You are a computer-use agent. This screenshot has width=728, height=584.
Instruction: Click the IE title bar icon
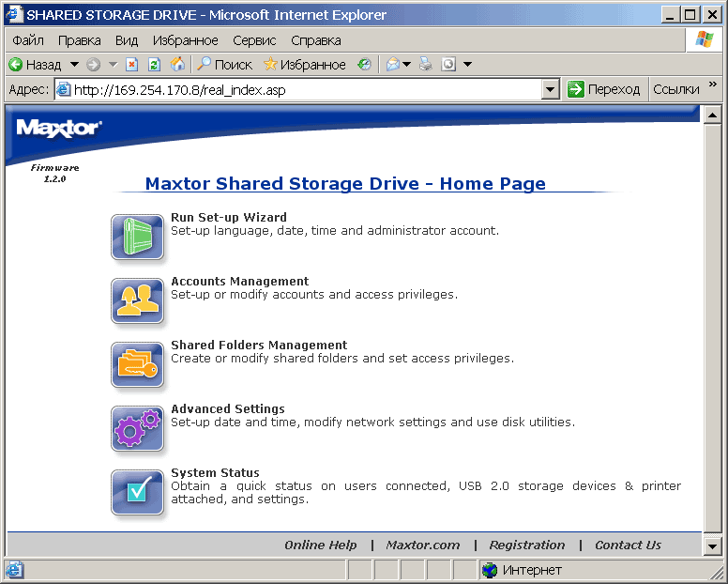point(14,14)
